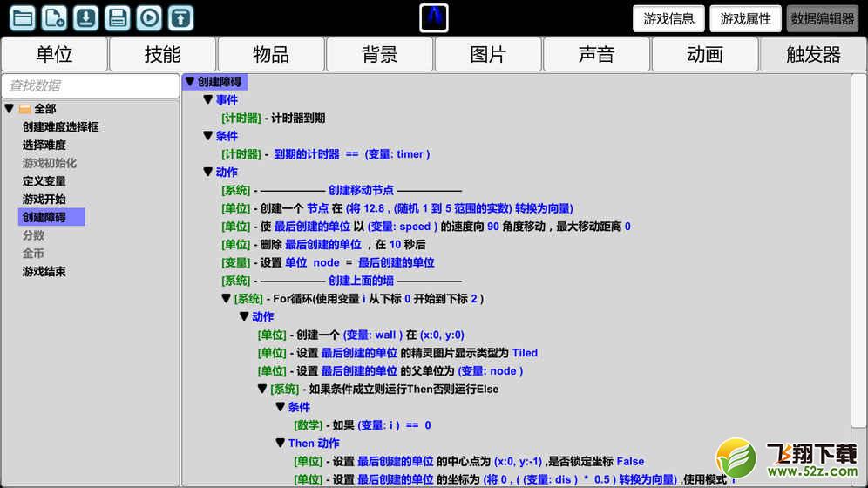Select 创建移动节点 comment line
The height and width of the screenshot is (488, 868).
click(x=361, y=190)
